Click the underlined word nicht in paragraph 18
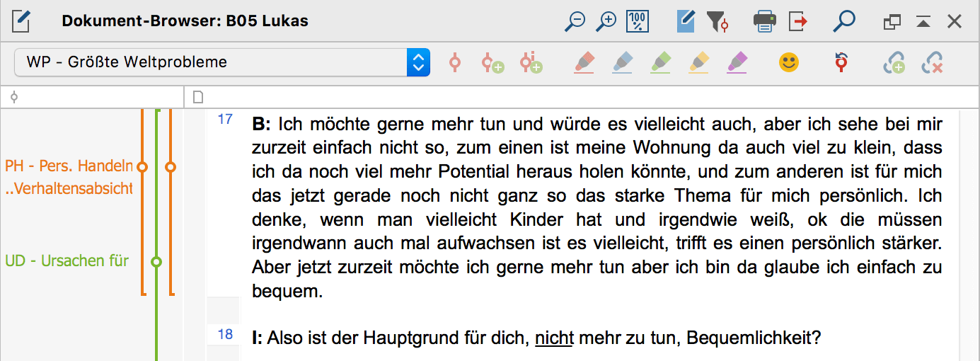Viewport: 980px width, 361px height. pyautogui.click(x=553, y=338)
